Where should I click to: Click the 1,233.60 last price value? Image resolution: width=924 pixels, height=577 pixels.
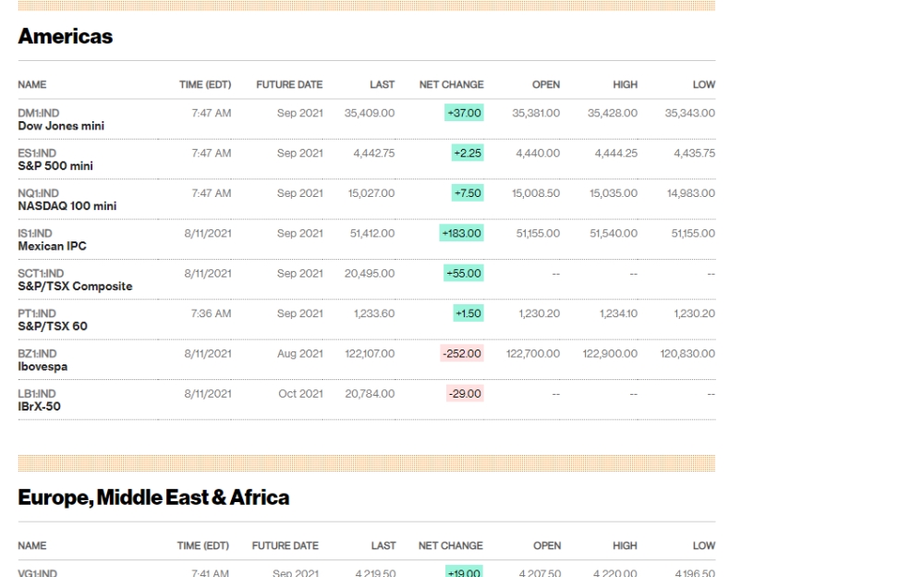pyautogui.click(x=374, y=313)
